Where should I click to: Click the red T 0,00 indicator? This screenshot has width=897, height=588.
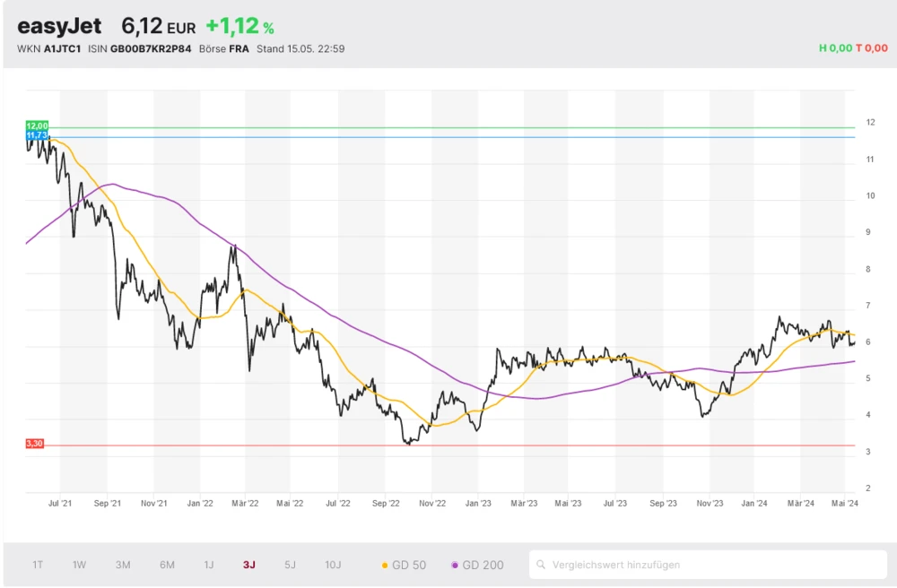(870, 48)
